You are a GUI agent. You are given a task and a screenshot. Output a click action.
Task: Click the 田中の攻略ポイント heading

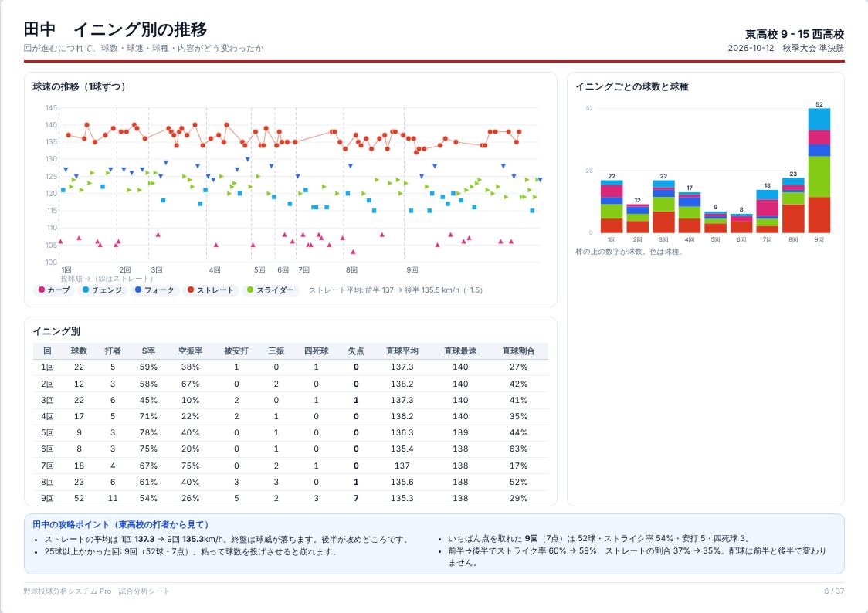(x=120, y=524)
